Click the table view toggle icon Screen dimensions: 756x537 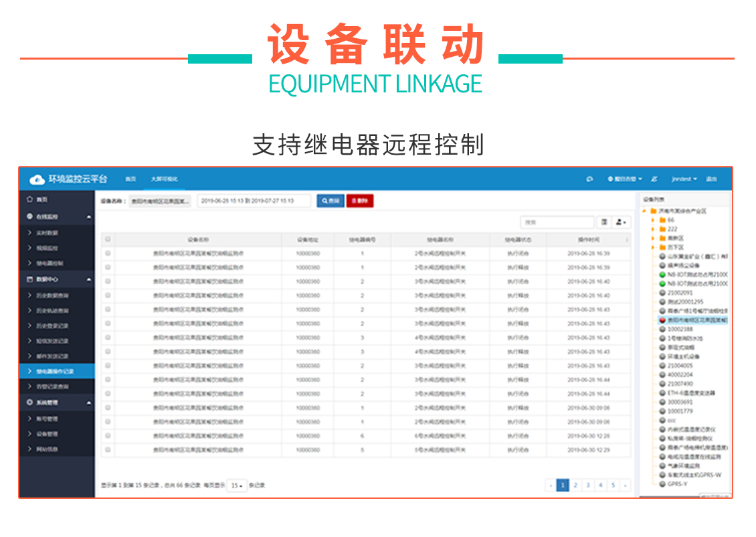point(604,222)
